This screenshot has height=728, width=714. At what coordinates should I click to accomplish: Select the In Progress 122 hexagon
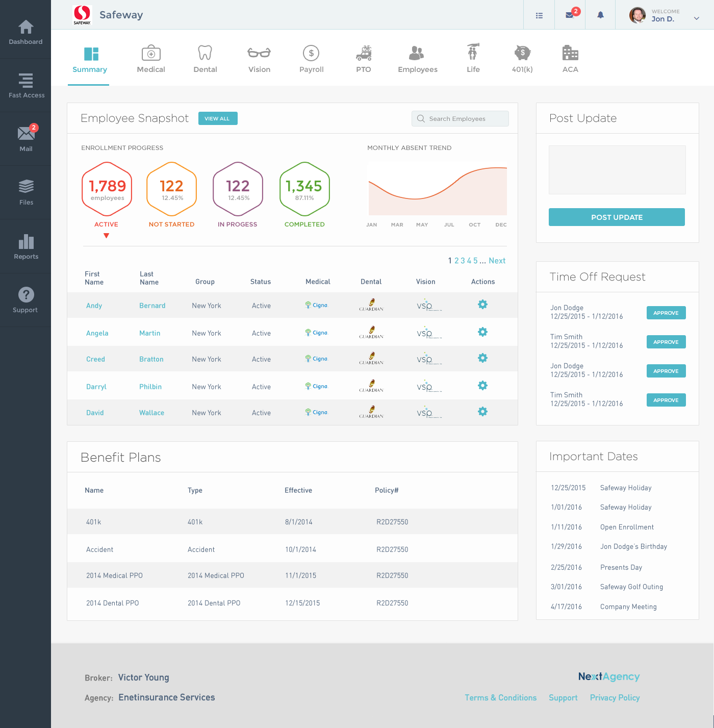click(238, 189)
